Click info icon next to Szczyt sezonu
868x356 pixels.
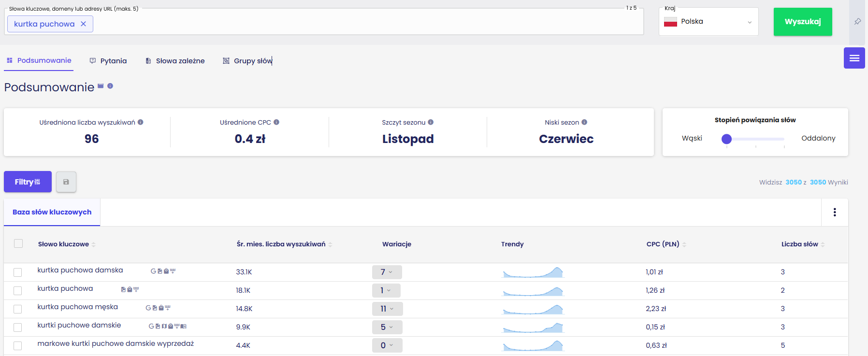point(431,122)
